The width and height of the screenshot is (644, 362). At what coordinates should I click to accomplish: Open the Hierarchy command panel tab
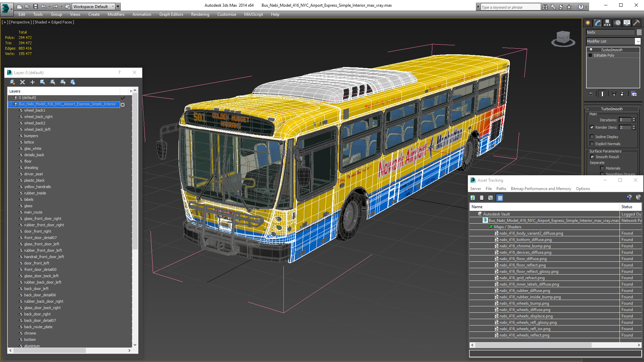607,23
